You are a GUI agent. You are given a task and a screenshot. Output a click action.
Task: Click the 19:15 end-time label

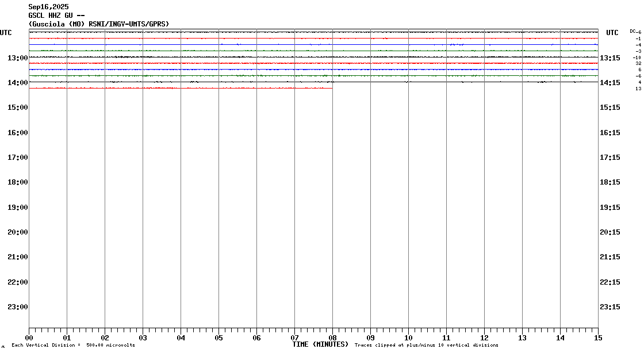tap(610, 208)
